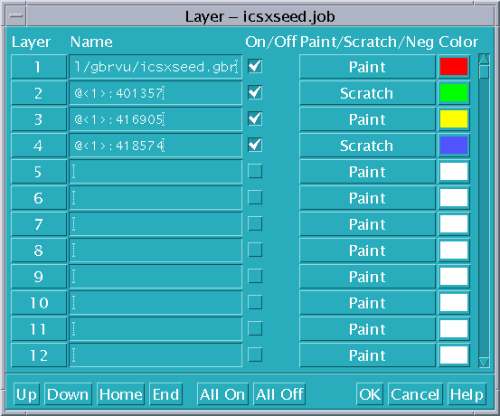
Task: Click the name field with @<1>:401357
Action: pos(155,93)
